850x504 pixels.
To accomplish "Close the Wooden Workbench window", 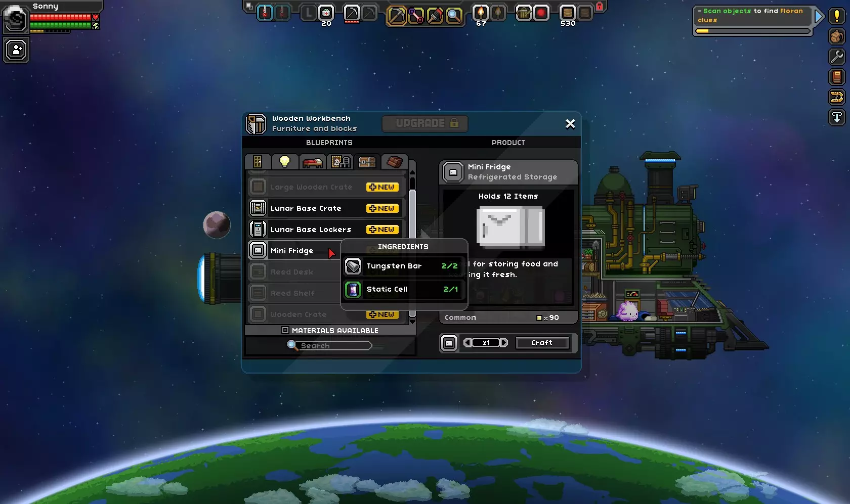I will click(x=570, y=124).
